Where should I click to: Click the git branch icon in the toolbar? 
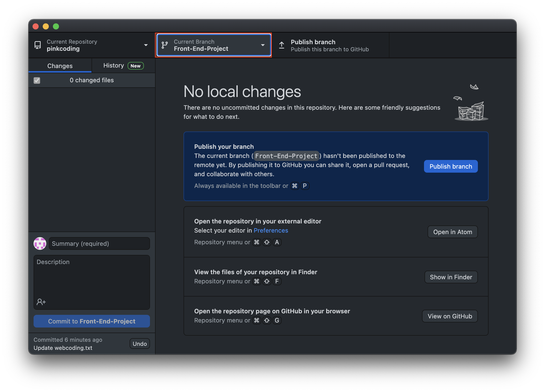165,45
